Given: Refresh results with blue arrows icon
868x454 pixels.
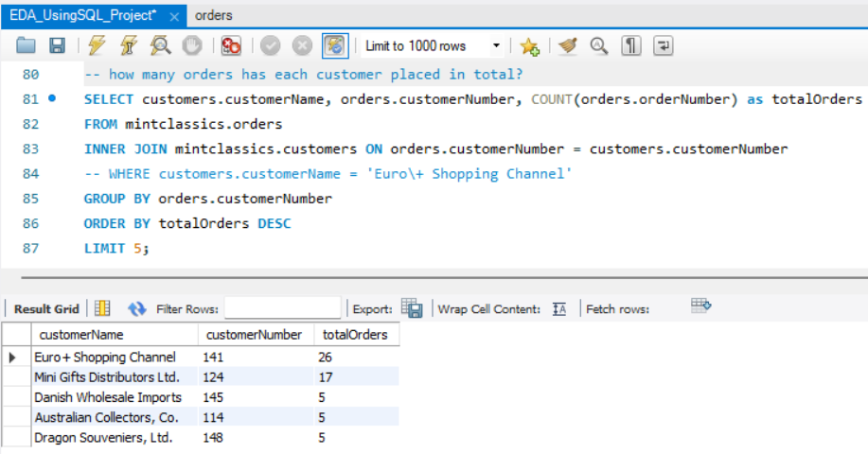Looking at the screenshot, I should (136, 308).
